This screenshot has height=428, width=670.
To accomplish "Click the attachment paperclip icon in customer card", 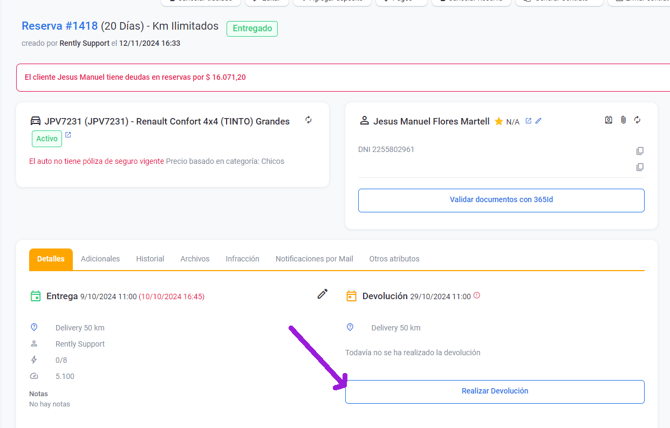I will 623,120.
